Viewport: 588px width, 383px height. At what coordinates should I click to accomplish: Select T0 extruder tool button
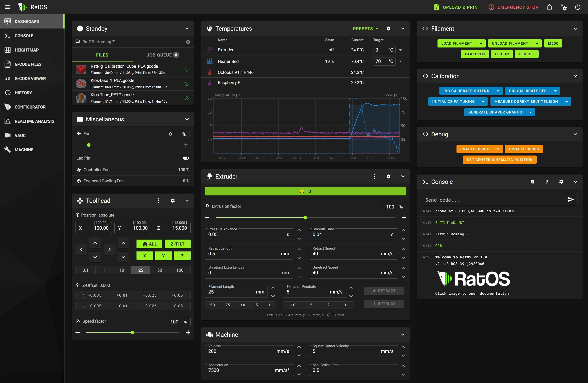[x=305, y=191]
